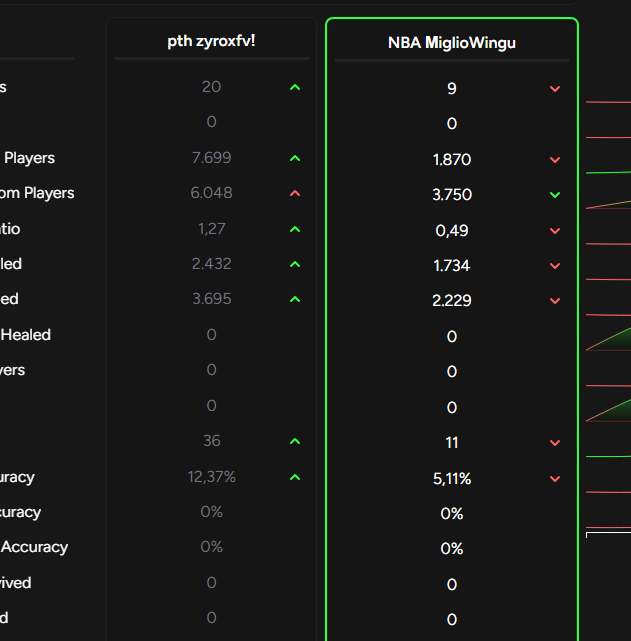Click value '6.048' in pth zyroxfv! column
This screenshot has height=641, width=631.
pyautogui.click(x=211, y=193)
